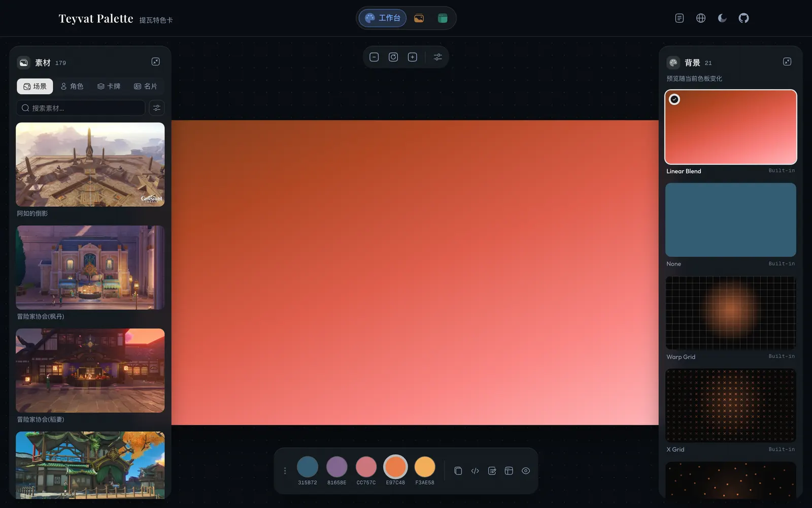
Task: Collapse the 素材 panel with its corner icon
Action: (x=156, y=61)
